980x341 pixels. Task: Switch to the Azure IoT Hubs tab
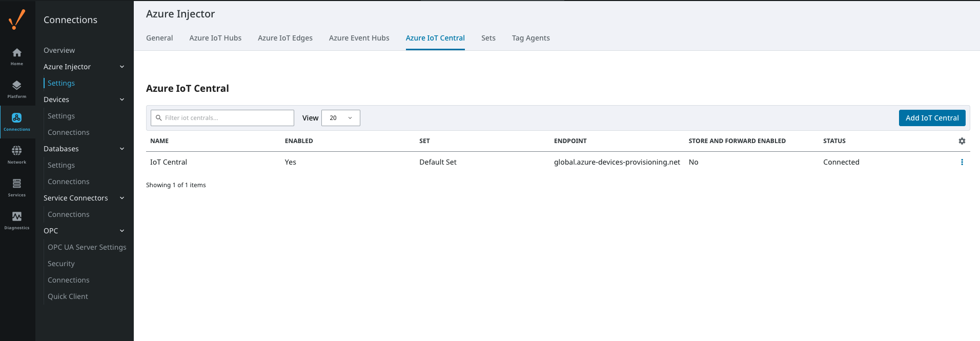[215, 38]
